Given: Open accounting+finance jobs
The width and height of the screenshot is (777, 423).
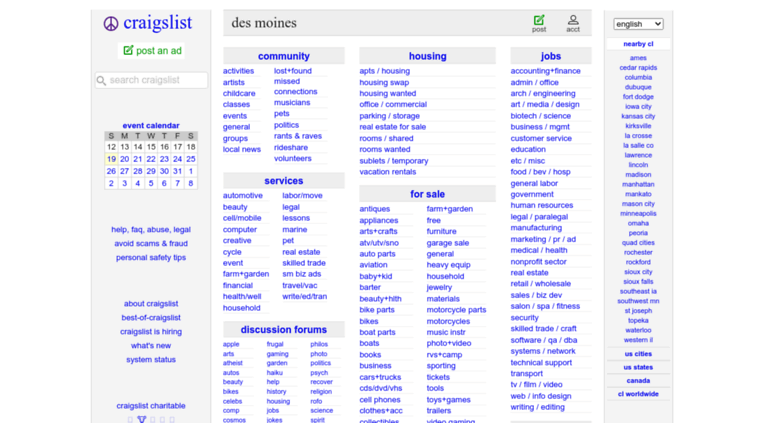Looking at the screenshot, I should click(545, 71).
